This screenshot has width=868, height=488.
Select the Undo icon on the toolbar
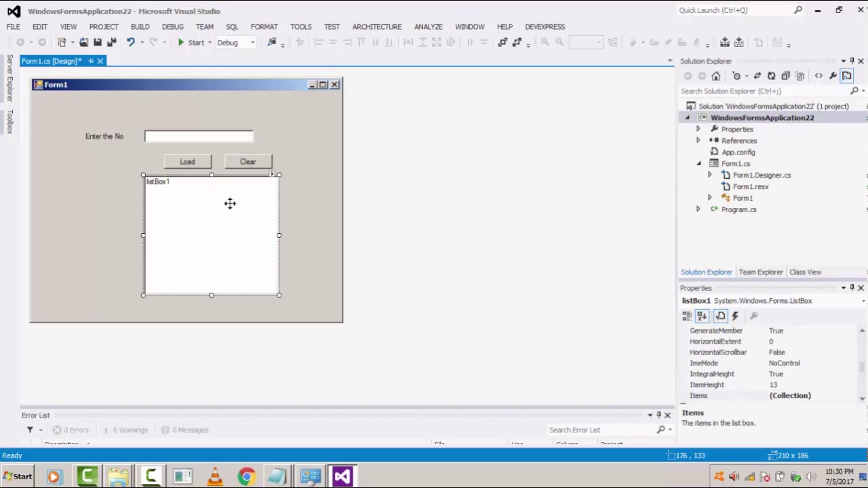(132, 42)
